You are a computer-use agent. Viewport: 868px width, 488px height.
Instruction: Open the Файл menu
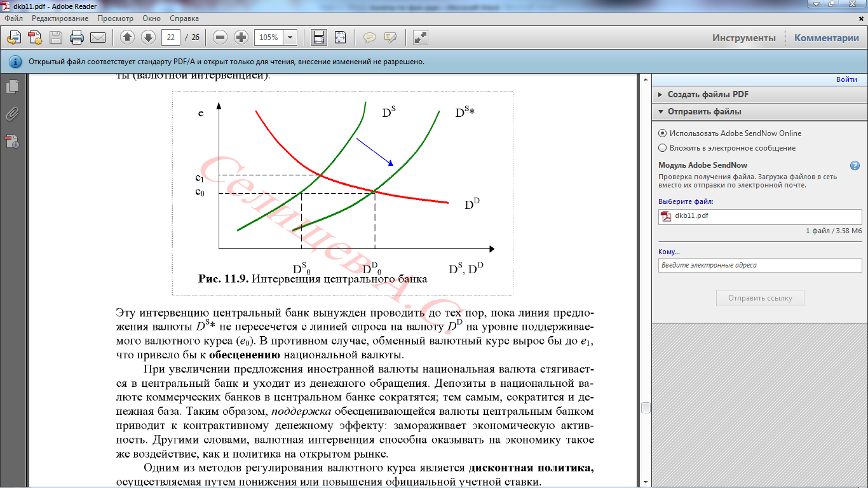tap(13, 18)
